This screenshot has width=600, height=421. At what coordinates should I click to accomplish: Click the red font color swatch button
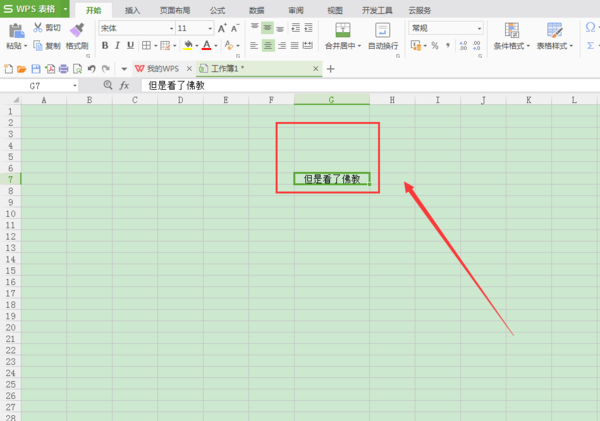click(207, 46)
